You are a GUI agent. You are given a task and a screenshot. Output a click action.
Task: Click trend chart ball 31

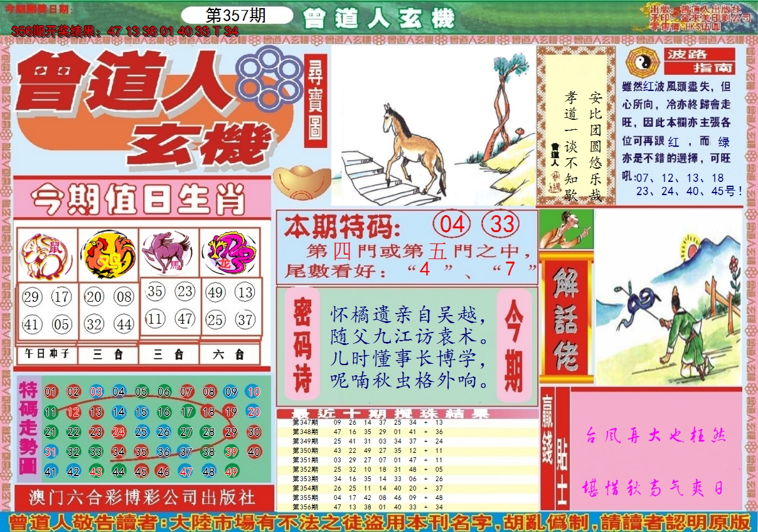pyautogui.click(x=51, y=452)
